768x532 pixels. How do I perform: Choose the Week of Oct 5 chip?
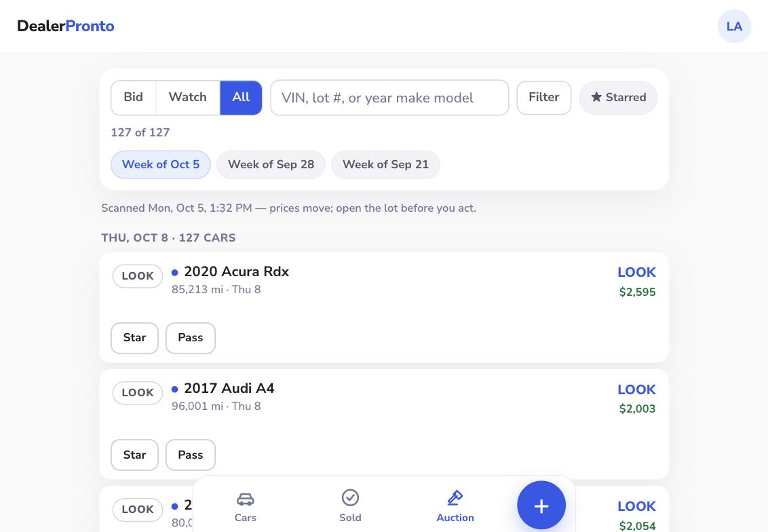pos(161,165)
